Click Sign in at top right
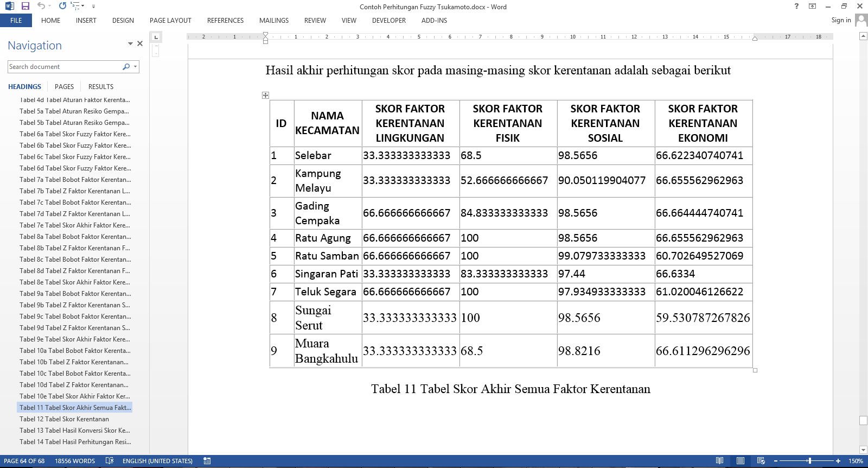 coord(841,20)
